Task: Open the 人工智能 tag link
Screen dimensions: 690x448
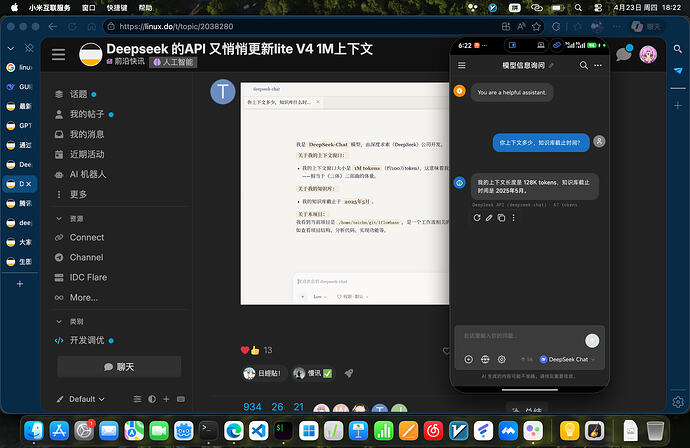Action: point(173,62)
